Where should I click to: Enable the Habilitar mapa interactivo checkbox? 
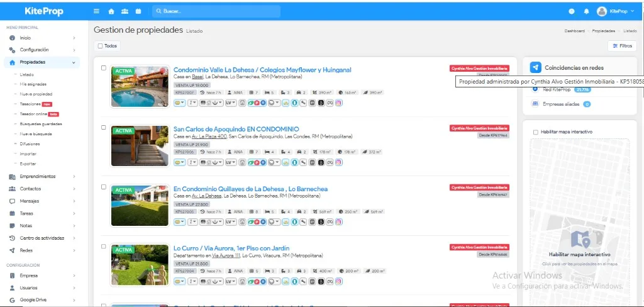(x=535, y=132)
